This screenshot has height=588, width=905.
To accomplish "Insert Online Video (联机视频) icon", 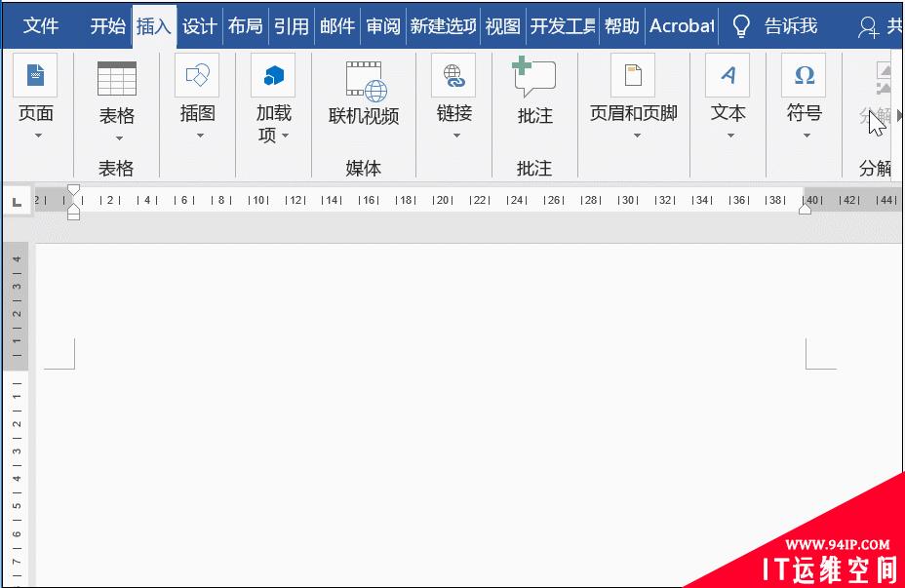I will pyautogui.click(x=366, y=81).
